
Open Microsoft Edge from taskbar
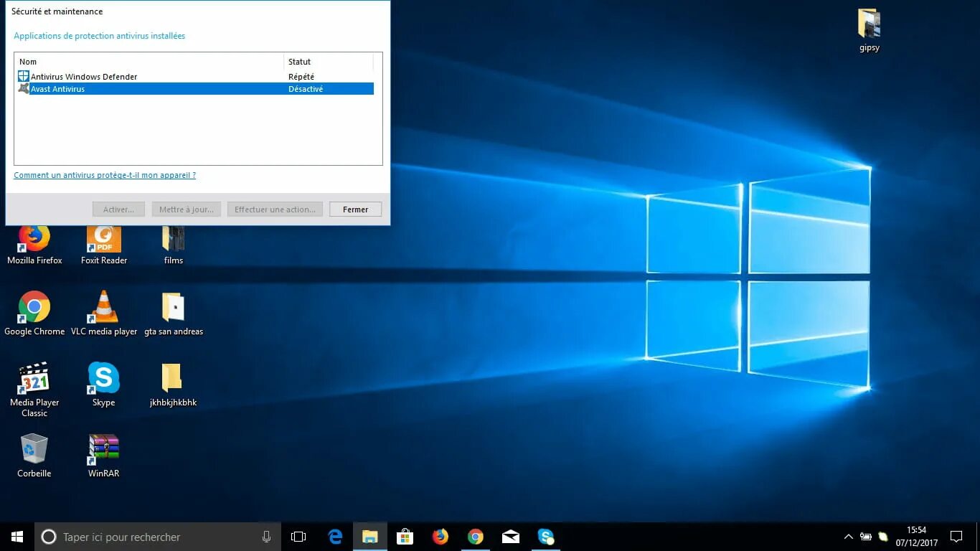pos(335,537)
